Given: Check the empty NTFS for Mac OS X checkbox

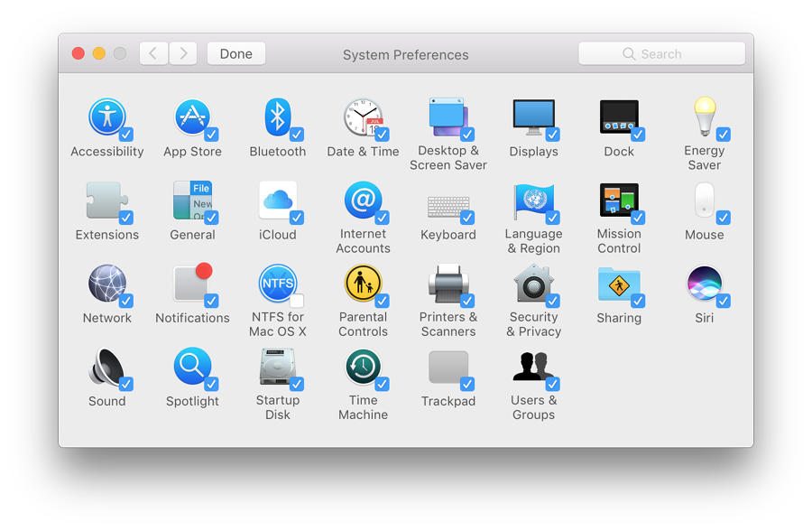Looking at the screenshot, I should (297, 301).
